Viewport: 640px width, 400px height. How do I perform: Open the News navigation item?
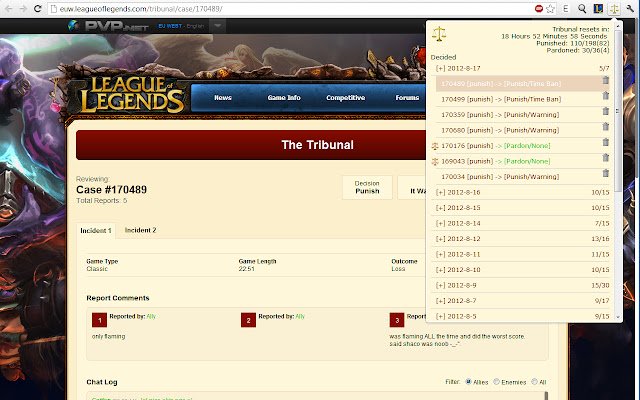(x=223, y=98)
